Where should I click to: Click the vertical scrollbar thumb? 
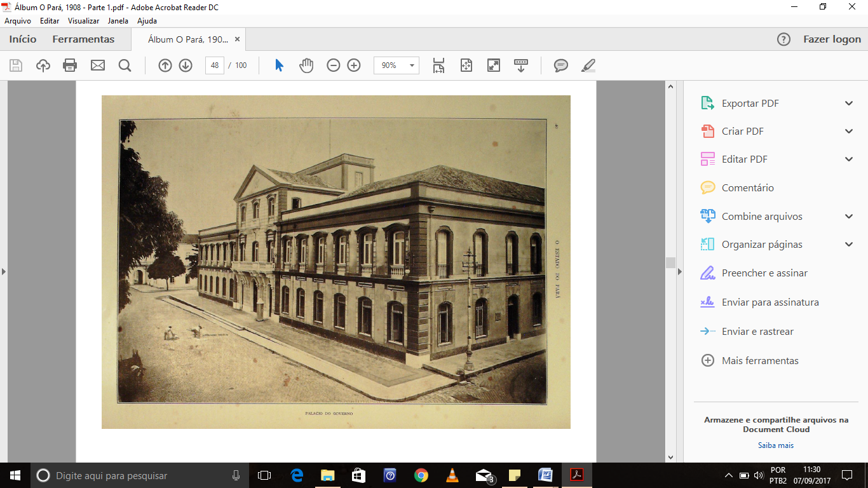(x=670, y=263)
